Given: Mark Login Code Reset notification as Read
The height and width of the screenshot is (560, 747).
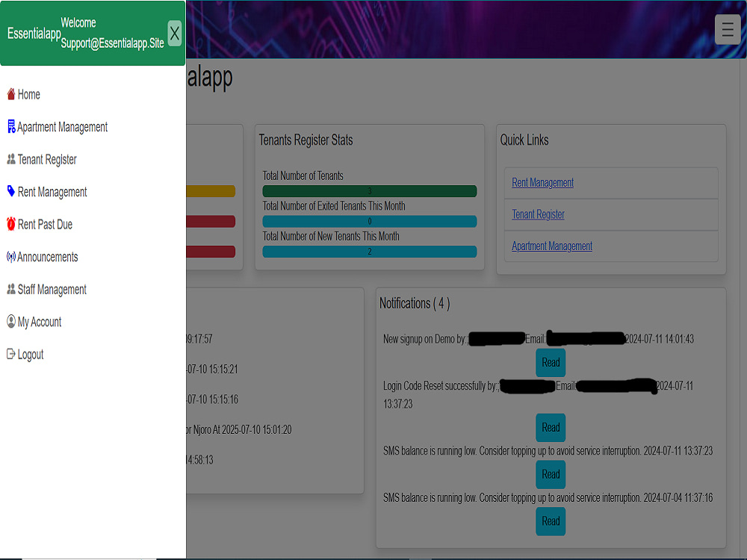Looking at the screenshot, I should click(x=551, y=428).
